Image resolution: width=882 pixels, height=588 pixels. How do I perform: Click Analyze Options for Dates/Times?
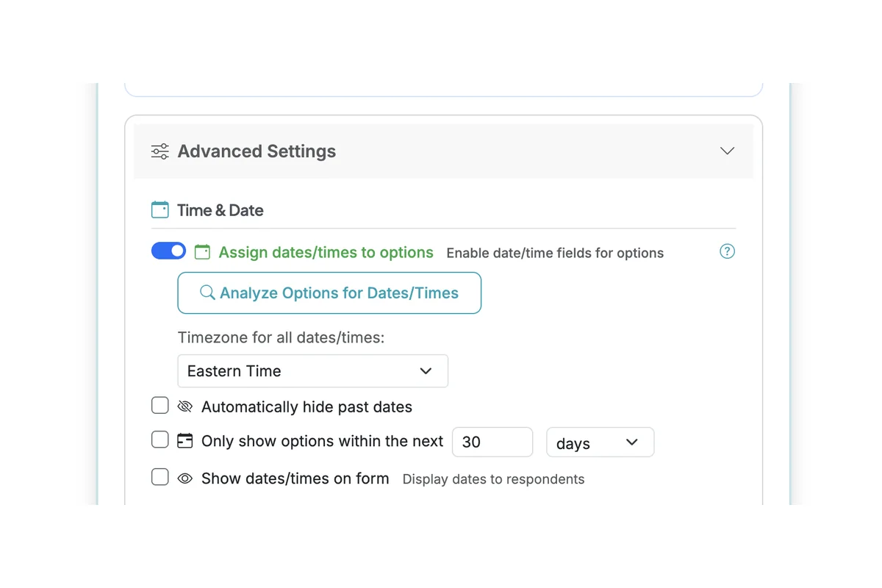coord(329,292)
